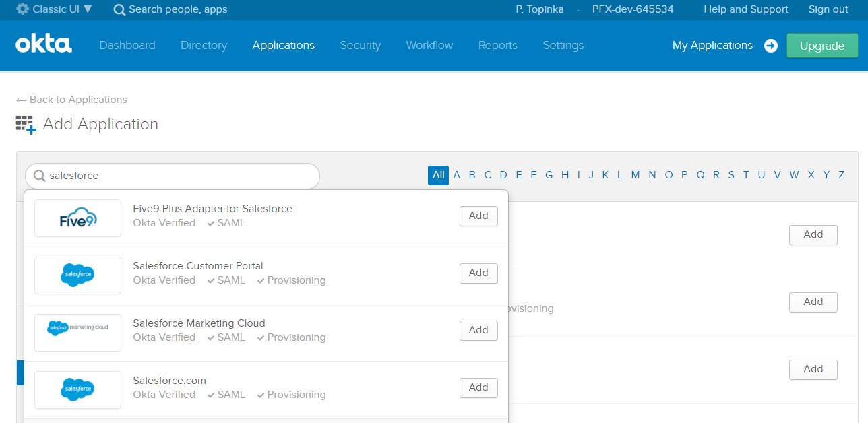Open the Security menu
The height and width of the screenshot is (423, 868).
pyautogui.click(x=360, y=46)
